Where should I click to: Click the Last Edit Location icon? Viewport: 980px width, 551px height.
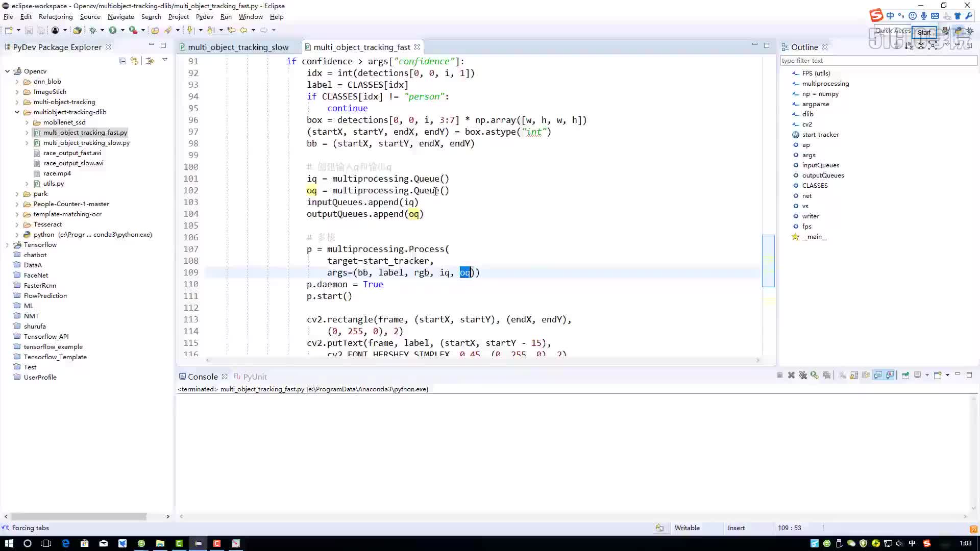(x=231, y=30)
